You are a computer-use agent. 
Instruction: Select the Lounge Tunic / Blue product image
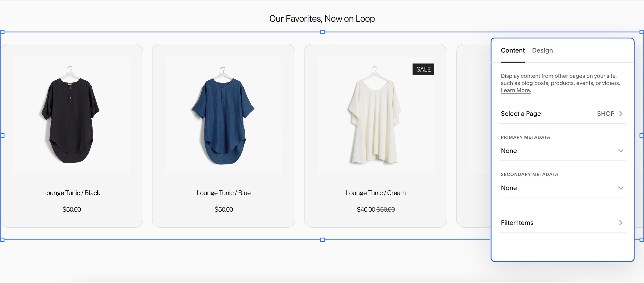[x=224, y=116]
